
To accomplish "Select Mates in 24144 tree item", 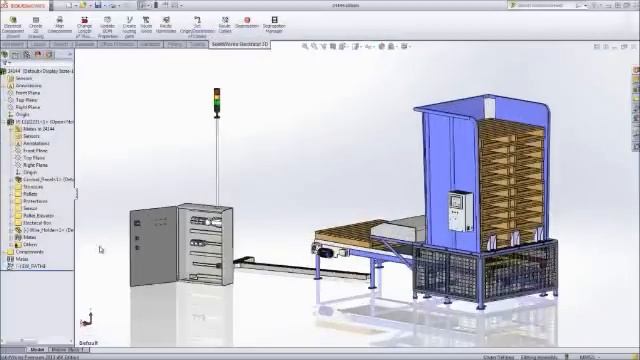I will click(x=35, y=129).
